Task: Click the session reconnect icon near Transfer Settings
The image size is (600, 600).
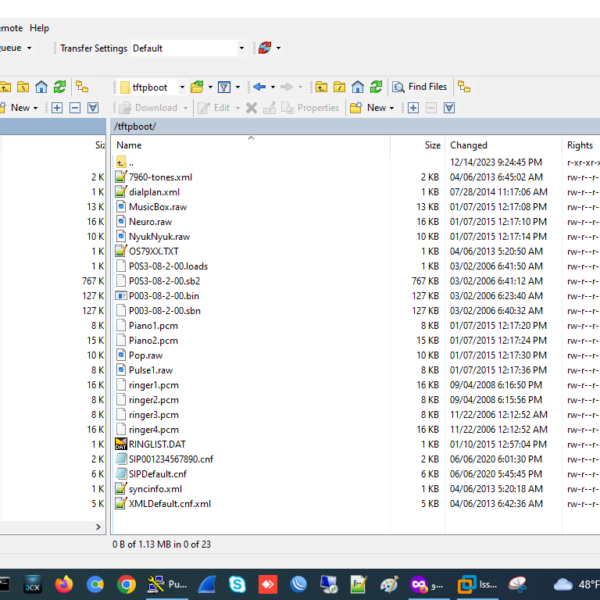Action: click(264, 48)
